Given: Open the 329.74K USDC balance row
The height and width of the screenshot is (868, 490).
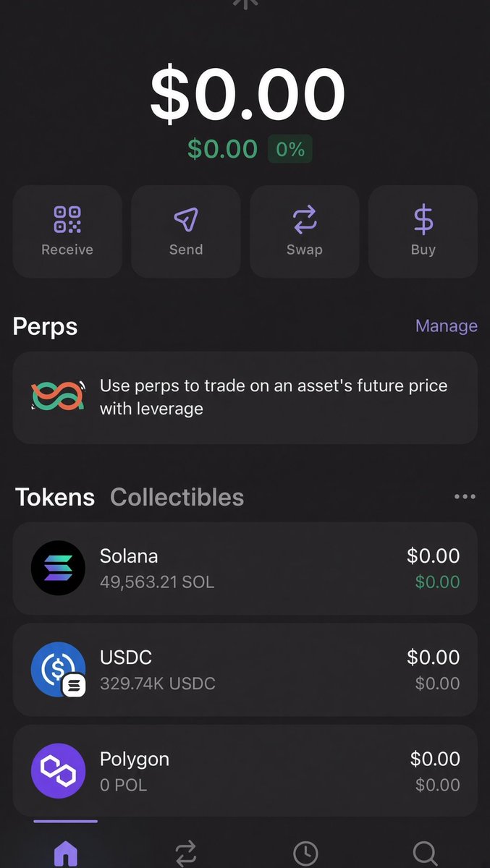Looking at the screenshot, I should pos(245,670).
